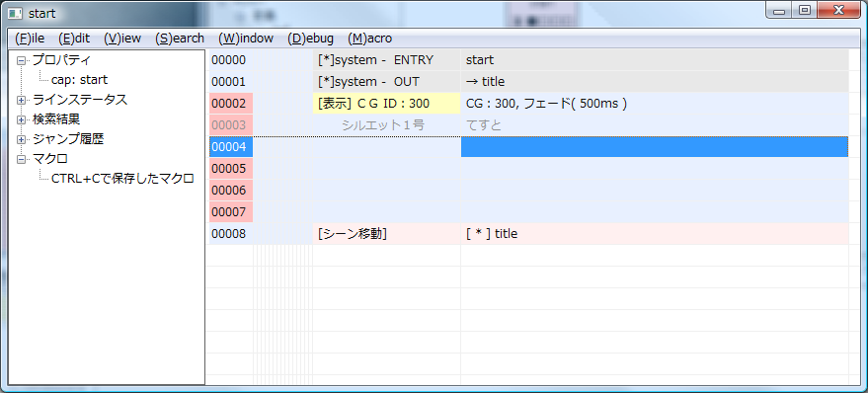Click line number 00000
This screenshot has width=868, height=393.
point(231,60)
